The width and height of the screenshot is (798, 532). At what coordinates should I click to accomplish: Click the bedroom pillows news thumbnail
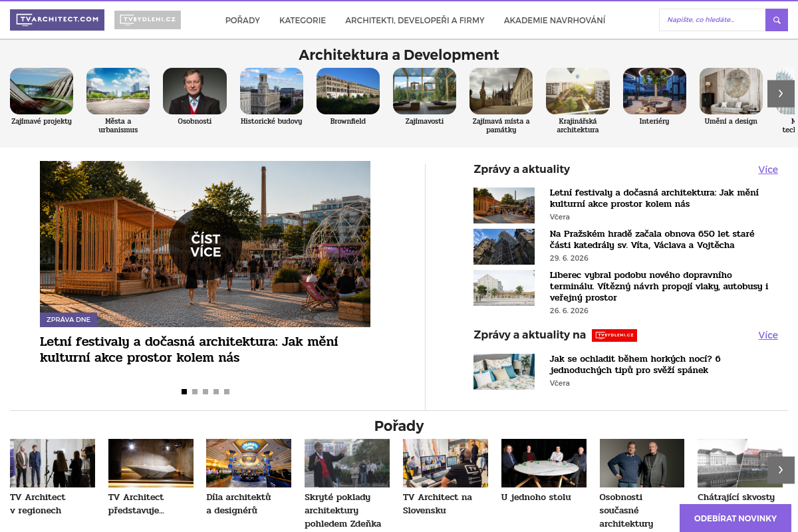click(504, 372)
